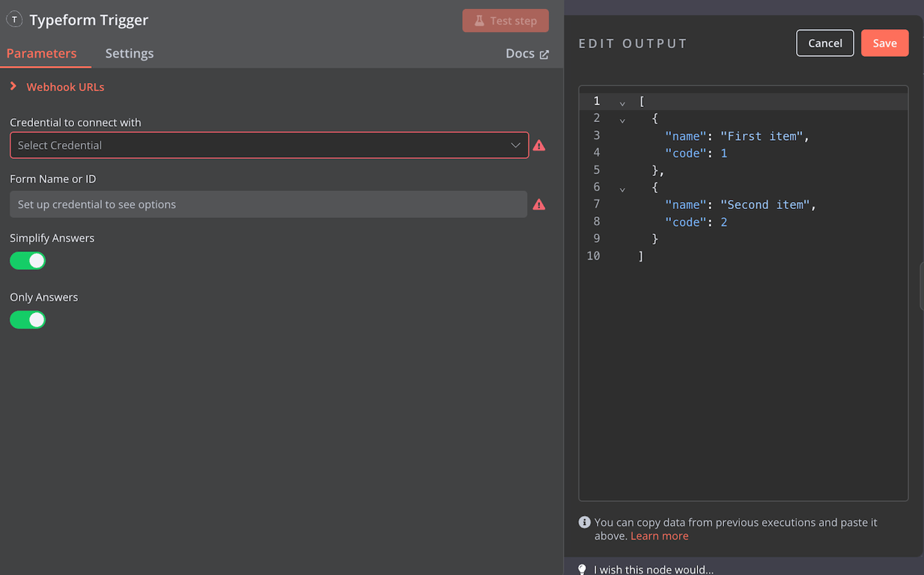Image resolution: width=924 pixels, height=575 pixels.
Task: Open the Select Credential dropdown
Action: 269,145
